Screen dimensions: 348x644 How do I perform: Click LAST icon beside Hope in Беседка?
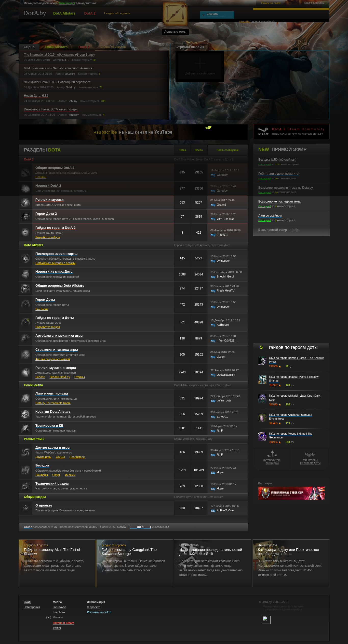pos(213,473)
